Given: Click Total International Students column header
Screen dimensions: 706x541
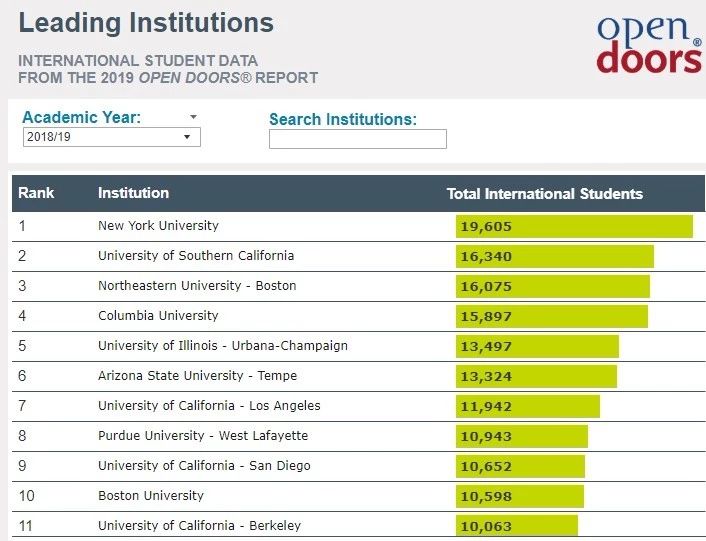Looking at the screenshot, I should pyautogui.click(x=545, y=194).
